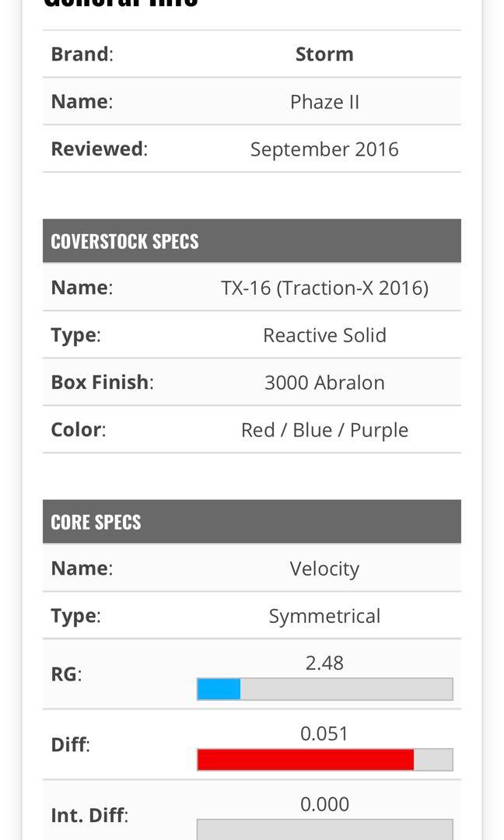Click the 3000 Abralon box finish value
The height and width of the screenshot is (840, 504).
[324, 383]
